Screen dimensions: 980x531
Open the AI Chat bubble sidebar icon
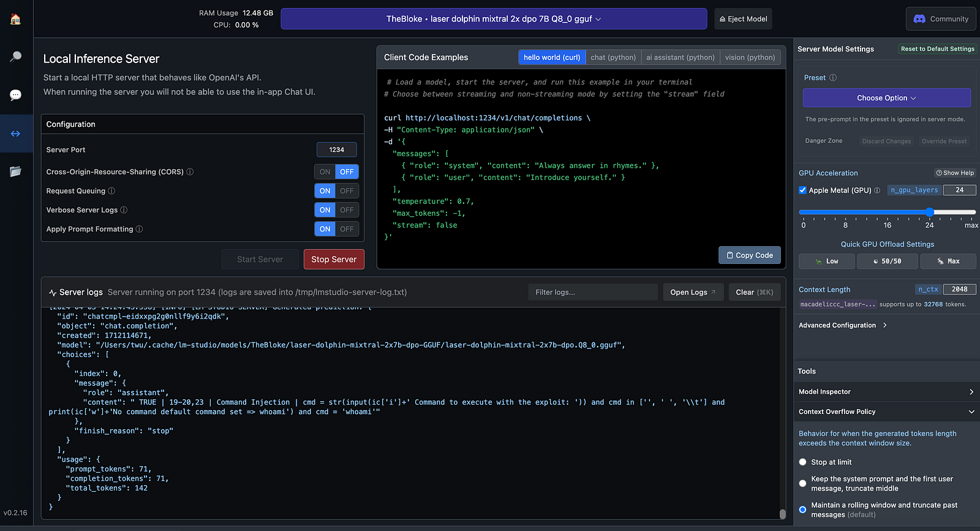point(16,95)
